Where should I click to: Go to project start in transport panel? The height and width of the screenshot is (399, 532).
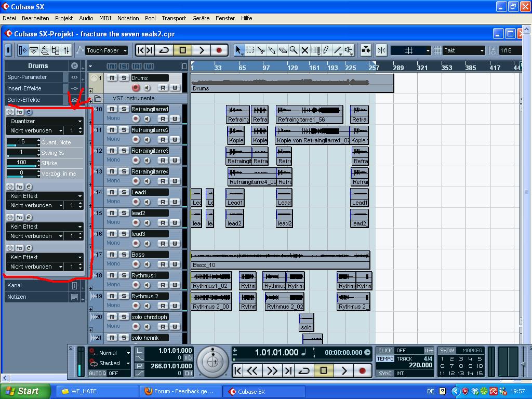point(237,371)
